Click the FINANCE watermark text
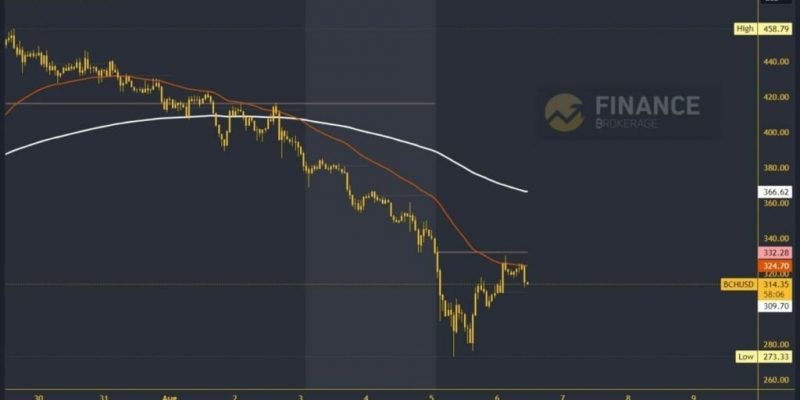 647,106
